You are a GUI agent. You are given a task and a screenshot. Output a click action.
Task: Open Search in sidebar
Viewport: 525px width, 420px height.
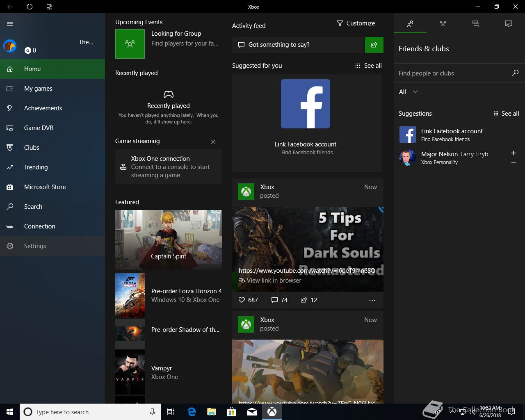coord(52,207)
